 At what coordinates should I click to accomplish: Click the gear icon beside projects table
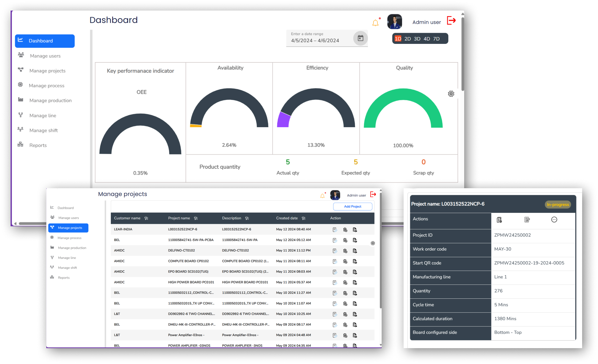click(x=373, y=243)
